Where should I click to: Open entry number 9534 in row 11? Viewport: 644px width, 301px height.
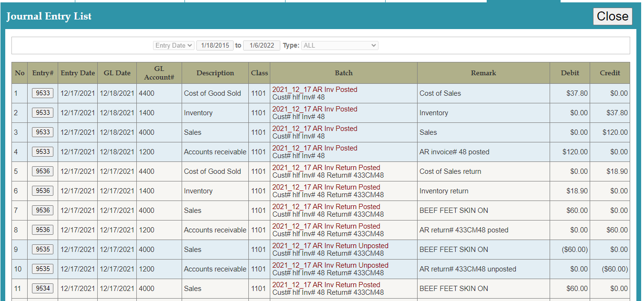(x=43, y=289)
